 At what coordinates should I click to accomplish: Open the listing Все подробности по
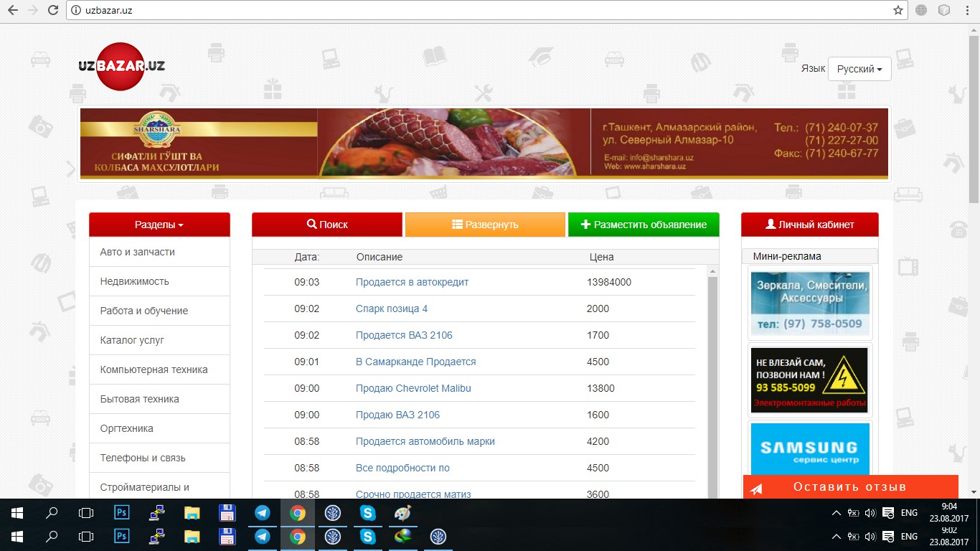click(x=402, y=468)
